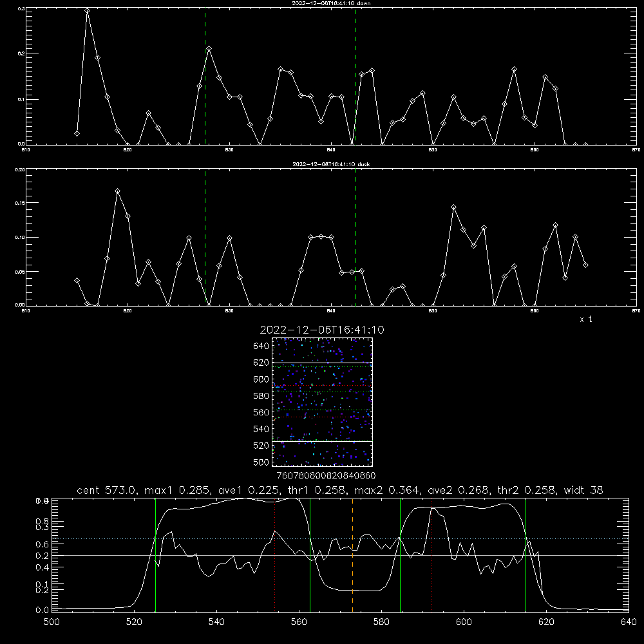Screen dimensions: 644x644
Task: Click the bottom plot x-axis label 600
Action: click(x=464, y=622)
